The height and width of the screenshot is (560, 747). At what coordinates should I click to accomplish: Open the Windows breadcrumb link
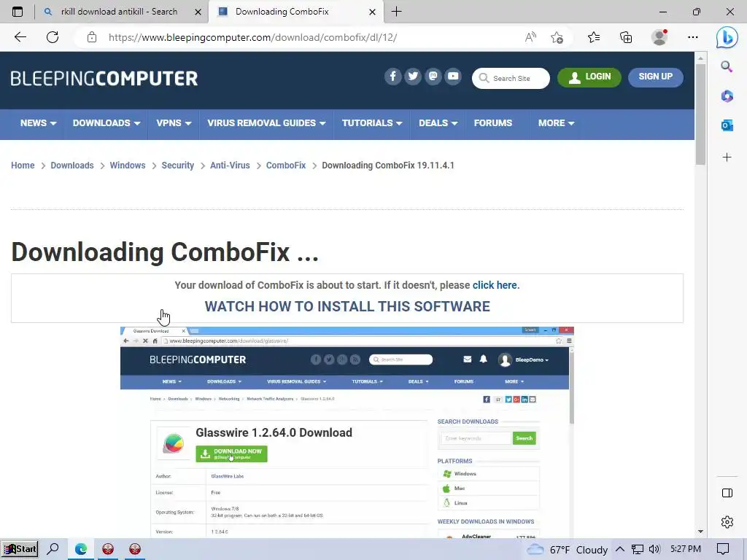click(127, 166)
